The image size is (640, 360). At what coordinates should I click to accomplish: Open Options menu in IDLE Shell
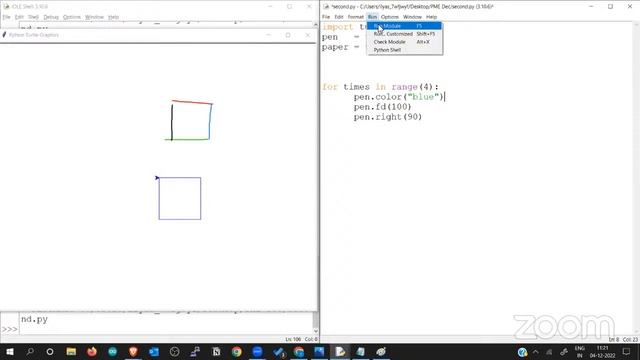tap(72, 17)
